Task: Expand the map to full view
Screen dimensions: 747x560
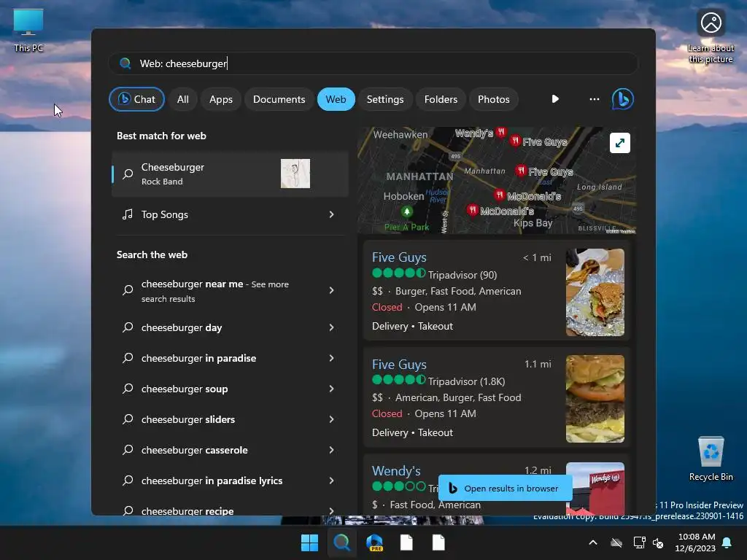Action: 619,143
